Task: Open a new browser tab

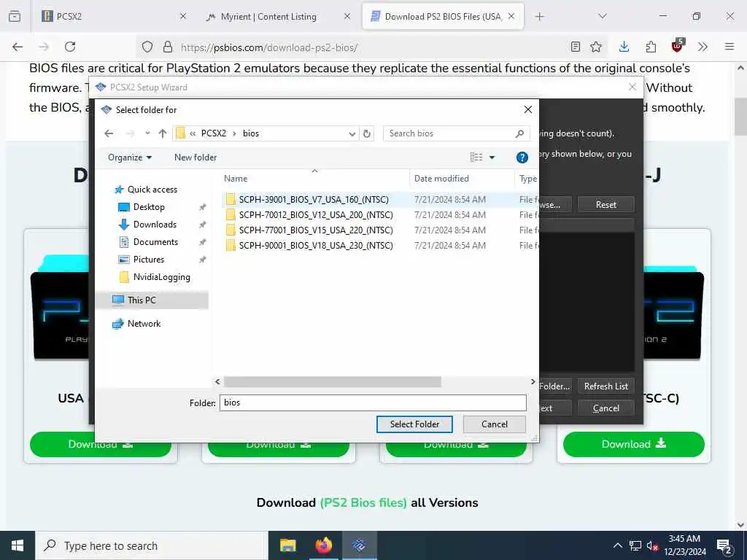Action: pos(539,17)
